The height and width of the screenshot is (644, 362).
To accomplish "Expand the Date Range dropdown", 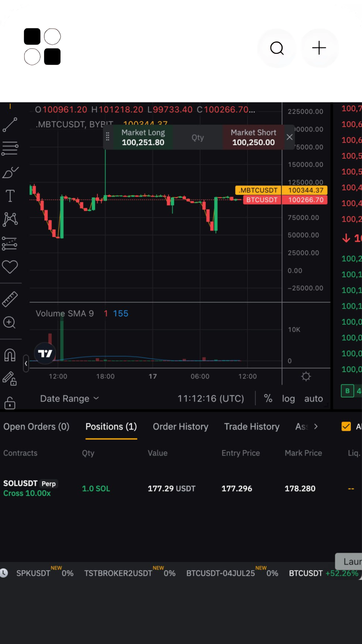I will tap(69, 399).
